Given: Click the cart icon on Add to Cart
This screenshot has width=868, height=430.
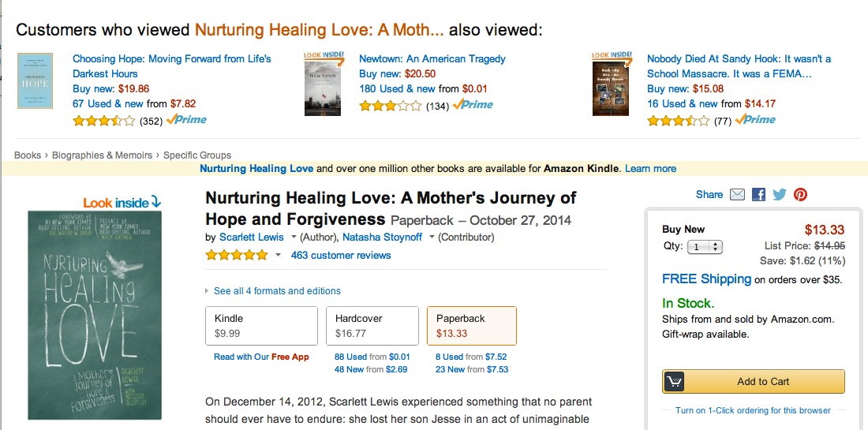Looking at the screenshot, I should (x=674, y=381).
